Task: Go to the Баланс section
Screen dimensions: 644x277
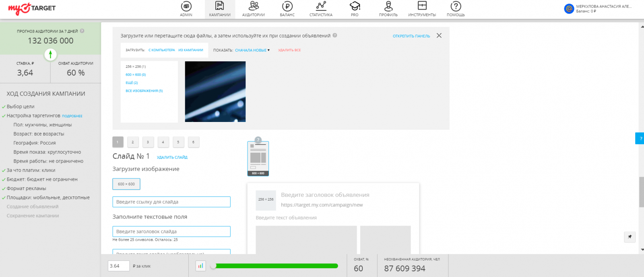Action: (x=287, y=9)
